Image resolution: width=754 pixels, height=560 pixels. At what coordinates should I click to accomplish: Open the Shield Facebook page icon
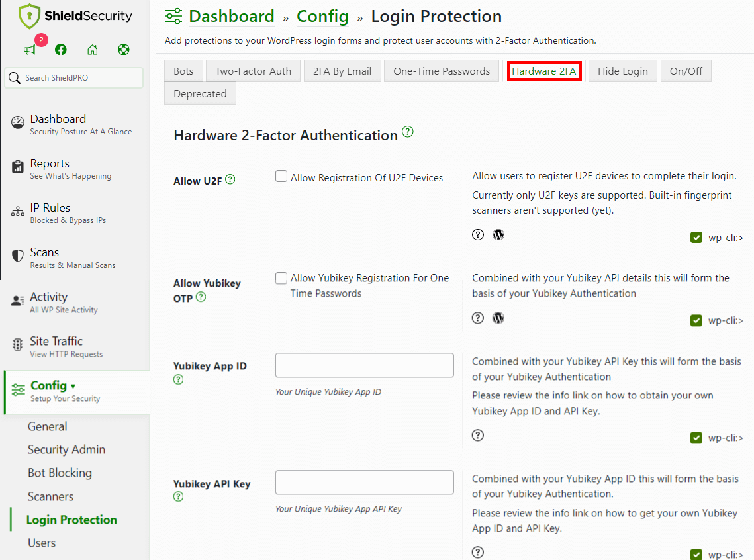pyautogui.click(x=60, y=50)
